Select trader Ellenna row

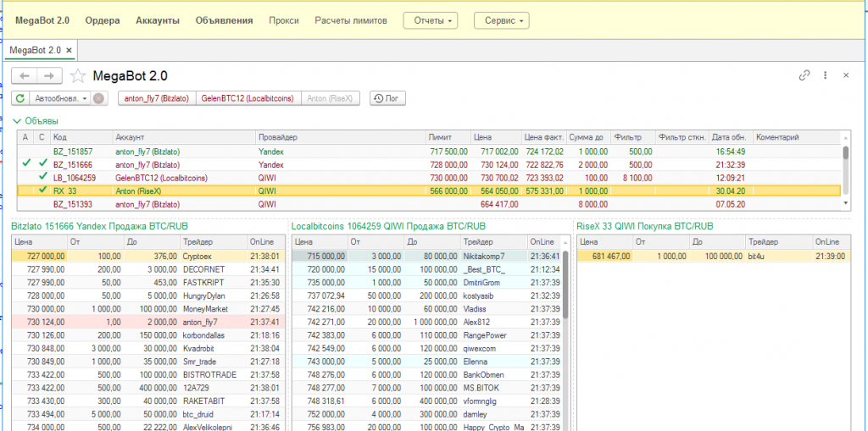click(x=427, y=362)
